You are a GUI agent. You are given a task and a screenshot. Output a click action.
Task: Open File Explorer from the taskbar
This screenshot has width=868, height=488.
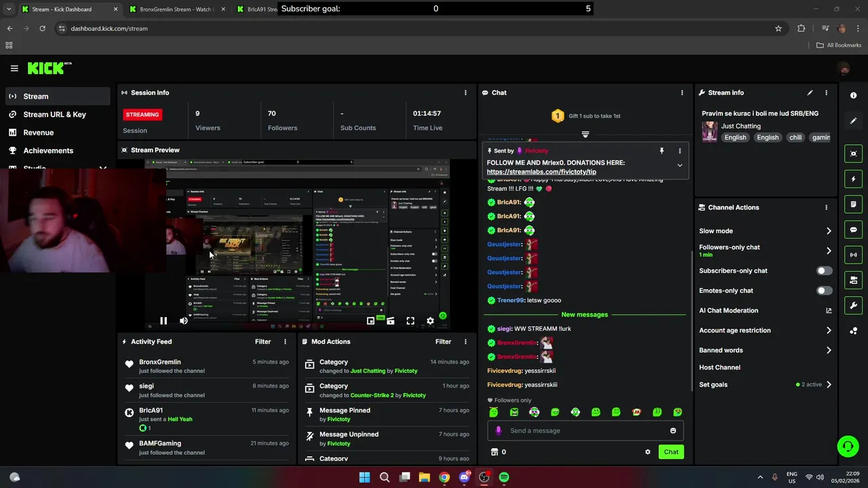pos(425,477)
